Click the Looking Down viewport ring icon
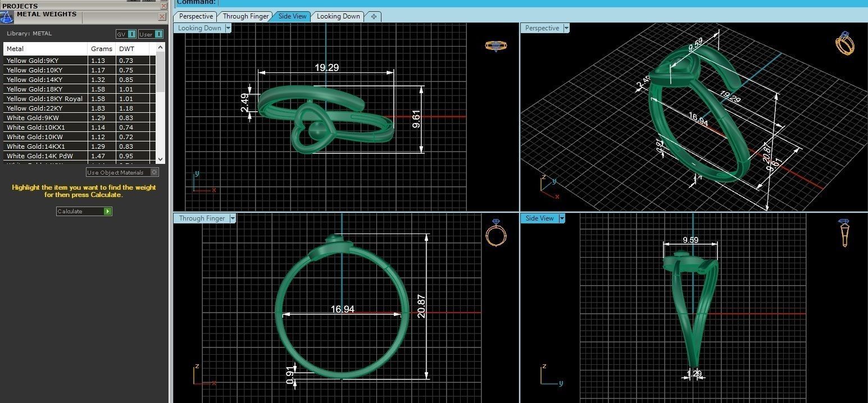The image size is (868, 403). [496, 45]
